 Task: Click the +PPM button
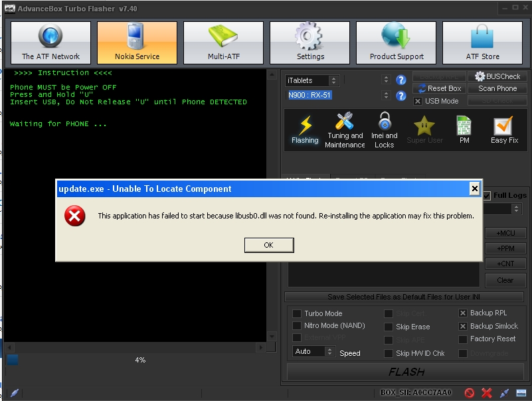point(505,248)
